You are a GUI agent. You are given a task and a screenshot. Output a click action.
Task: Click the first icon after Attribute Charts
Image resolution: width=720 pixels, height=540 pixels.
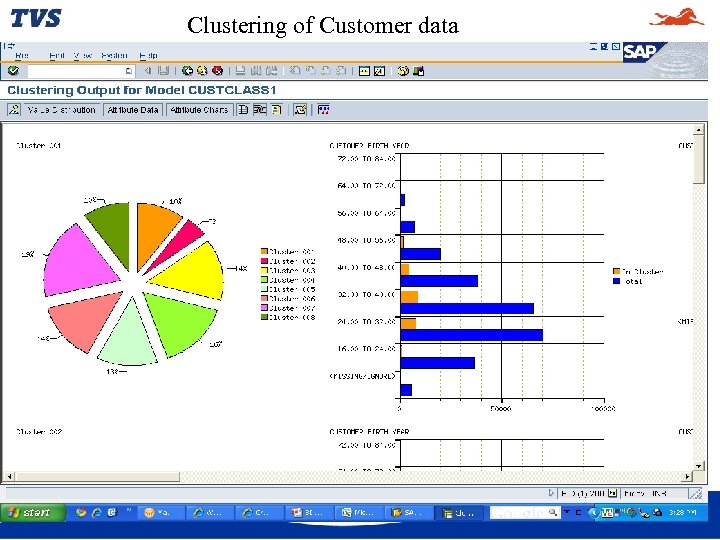pyautogui.click(x=243, y=110)
